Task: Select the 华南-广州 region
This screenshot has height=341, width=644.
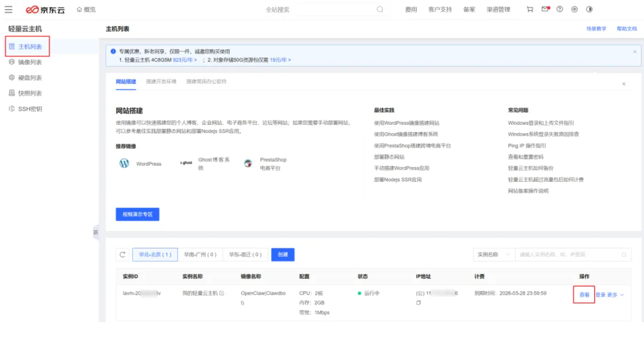Action: [x=200, y=255]
